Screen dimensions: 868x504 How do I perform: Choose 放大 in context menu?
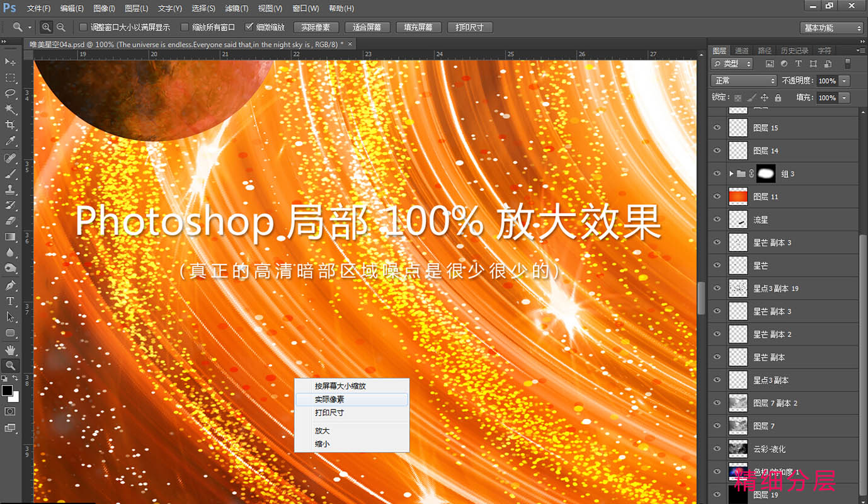tap(351, 431)
